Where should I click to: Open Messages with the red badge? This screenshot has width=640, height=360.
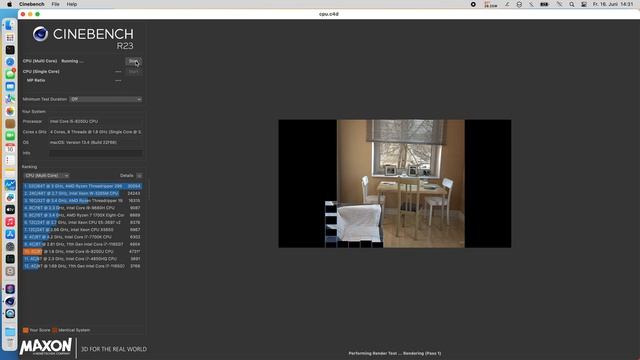click(x=10, y=74)
